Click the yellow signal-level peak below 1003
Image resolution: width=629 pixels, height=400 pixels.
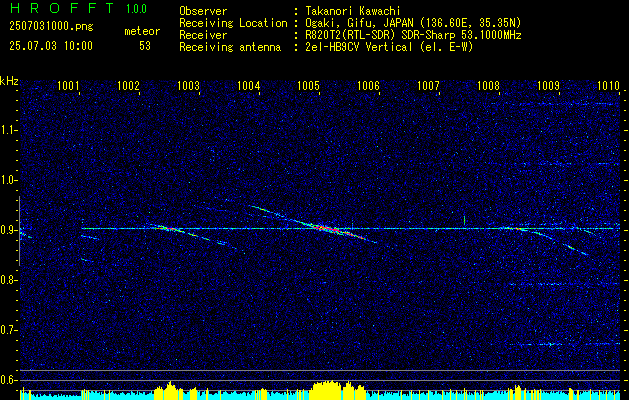(x=169, y=390)
